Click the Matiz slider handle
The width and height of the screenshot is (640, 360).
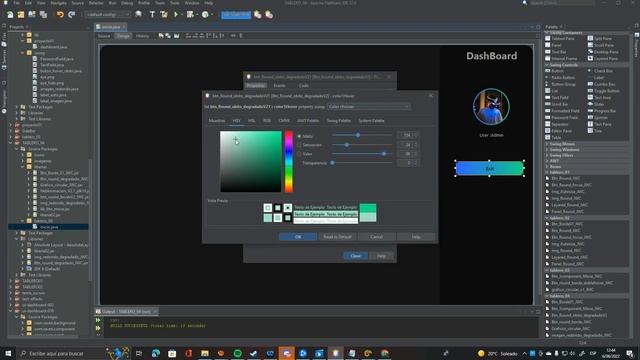pyautogui.click(x=358, y=135)
